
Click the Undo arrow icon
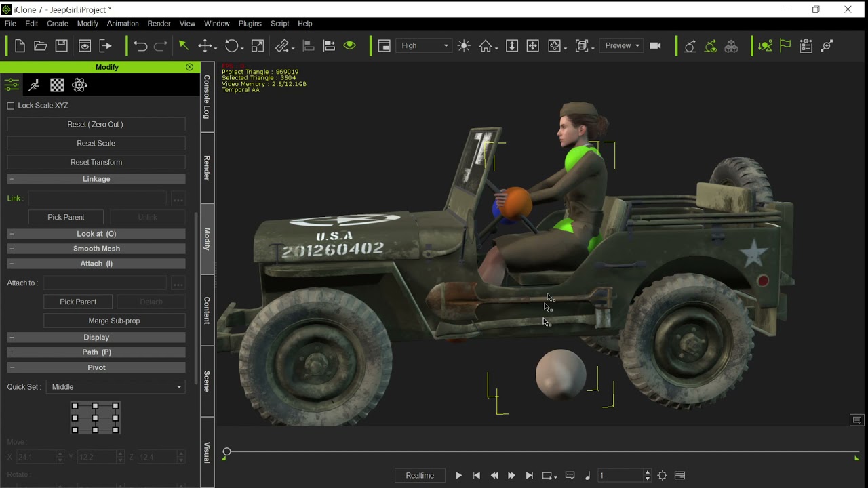pos(140,46)
